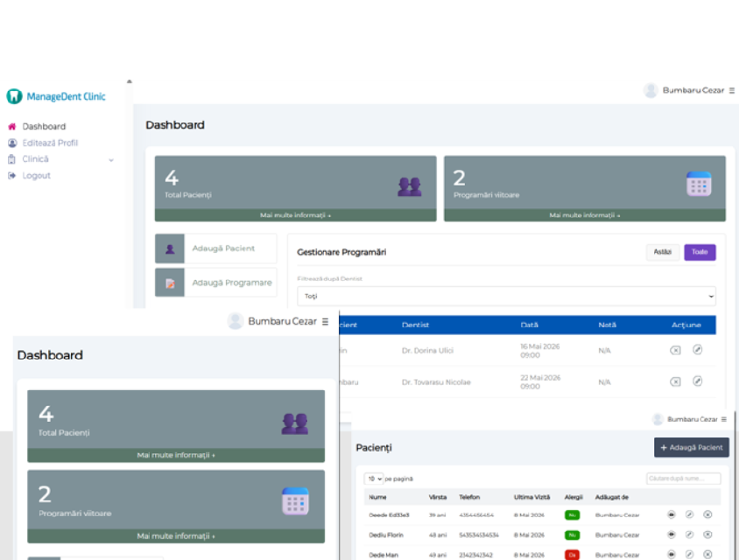Open the 10 pe pagină dropdown
The height and width of the screenshot is (560, 739).
point(374,479)
